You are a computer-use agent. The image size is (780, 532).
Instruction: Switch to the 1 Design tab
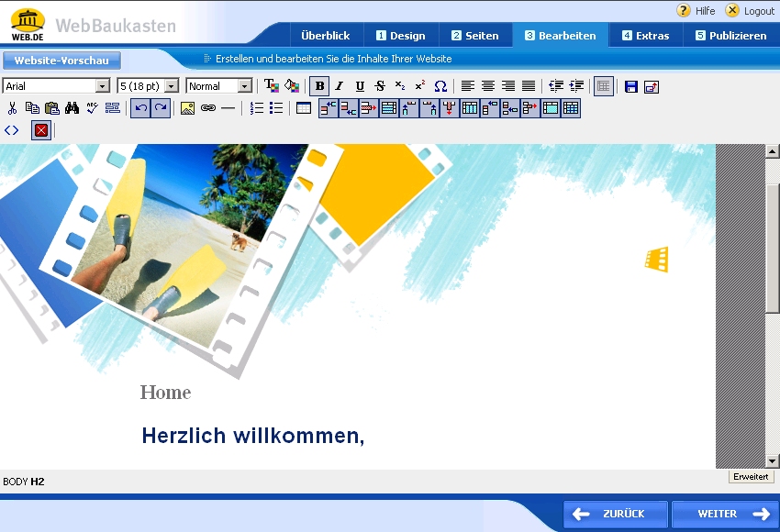pos(401,36)
